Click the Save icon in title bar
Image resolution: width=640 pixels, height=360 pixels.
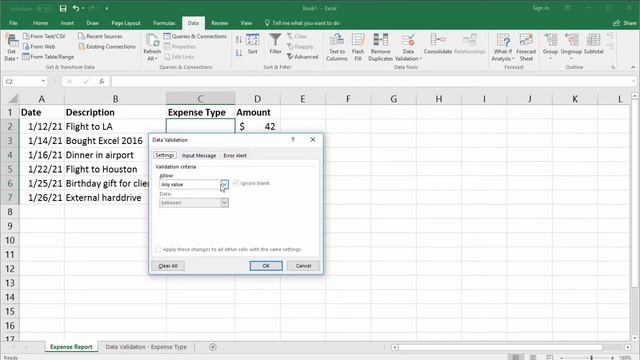(63, 8)
